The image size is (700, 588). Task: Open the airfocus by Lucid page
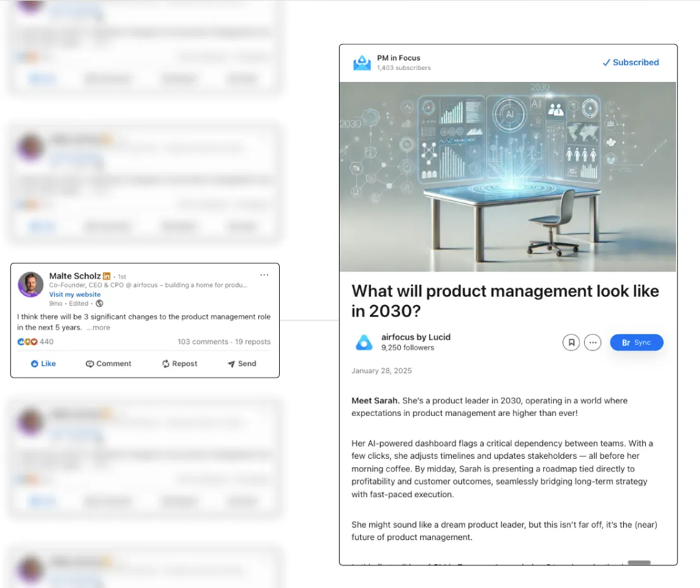coord(416,338)
